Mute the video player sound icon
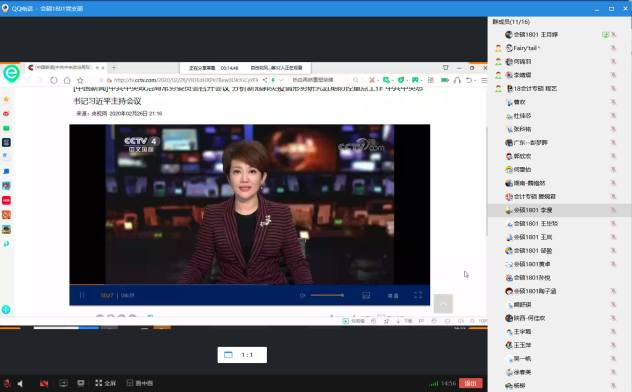The image size is (632, 392). [x=302, y=295]
